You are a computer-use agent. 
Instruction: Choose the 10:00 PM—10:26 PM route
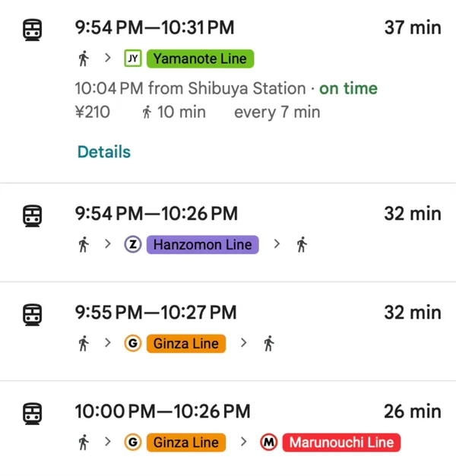tap(162, 411)
